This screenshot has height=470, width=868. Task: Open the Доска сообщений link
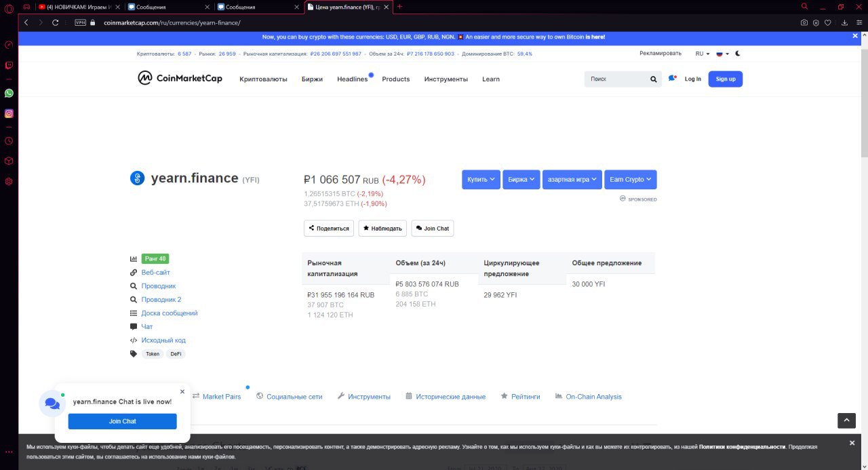[x=170, y=313]
